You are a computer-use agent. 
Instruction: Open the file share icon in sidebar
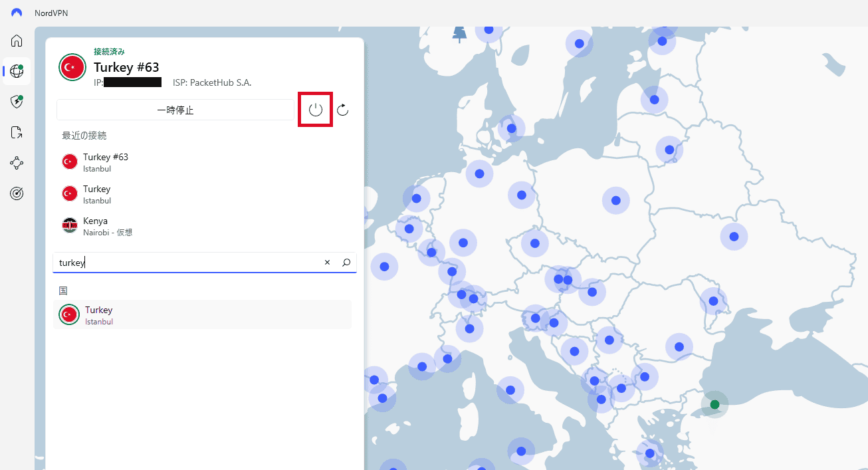point(17,132)
